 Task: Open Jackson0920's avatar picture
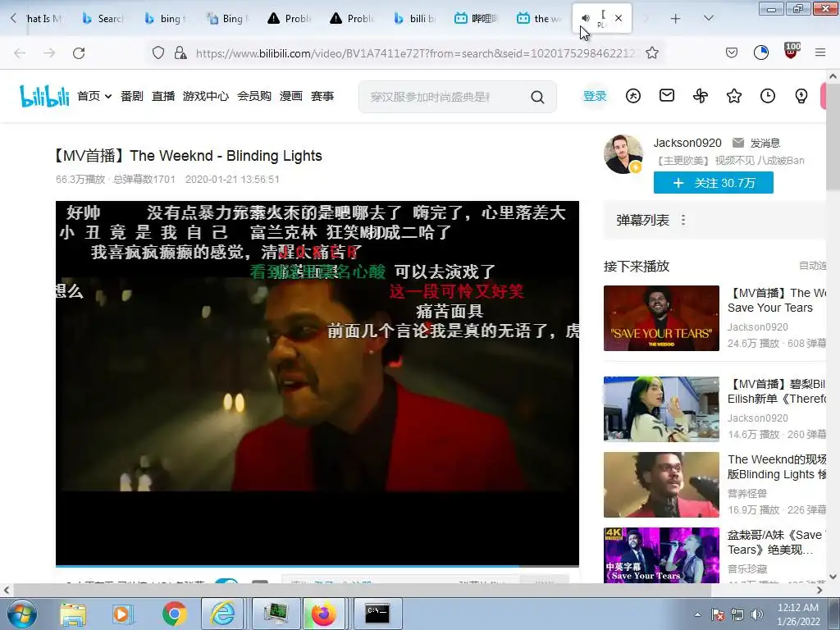(623, 154)
